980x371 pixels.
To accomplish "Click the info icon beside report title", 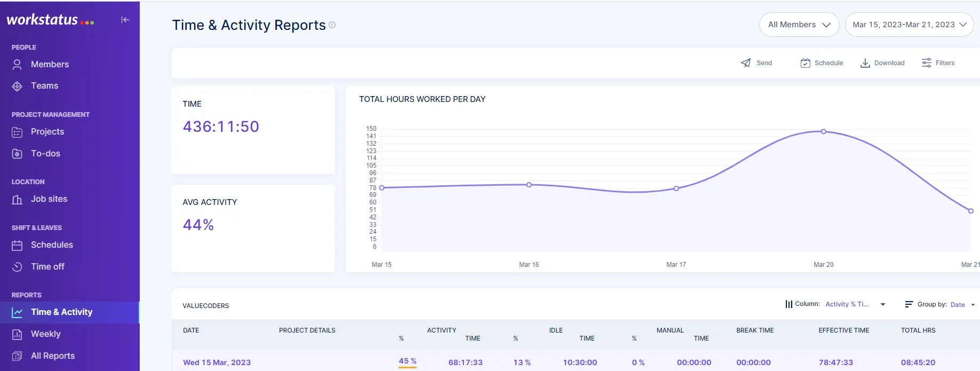I will [x=332, y=25].
